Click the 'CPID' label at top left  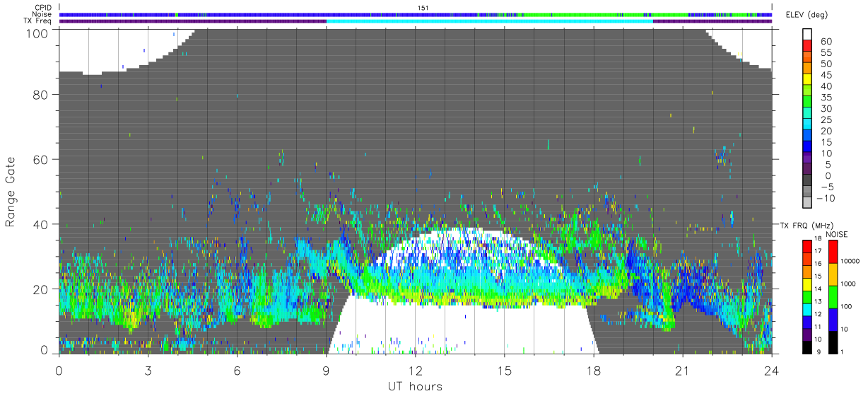[44, 8]
